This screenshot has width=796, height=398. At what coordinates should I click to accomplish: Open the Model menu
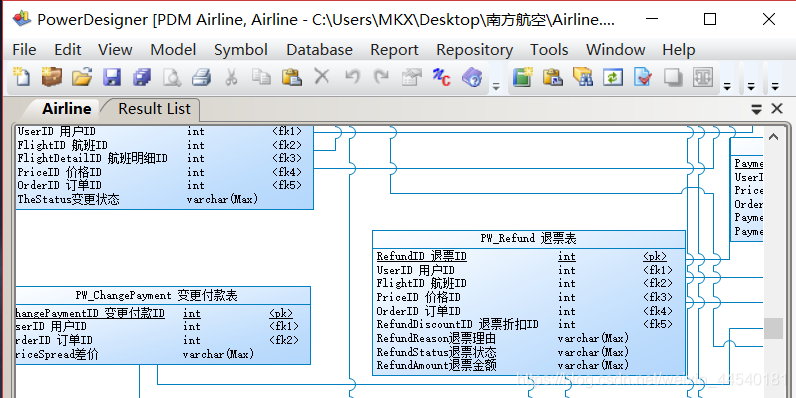point(173,50)
